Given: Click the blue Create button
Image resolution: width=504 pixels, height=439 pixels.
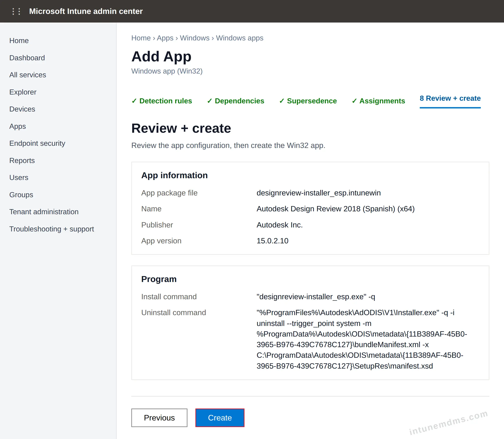Looking at the screenshot, I should point(220,418).
